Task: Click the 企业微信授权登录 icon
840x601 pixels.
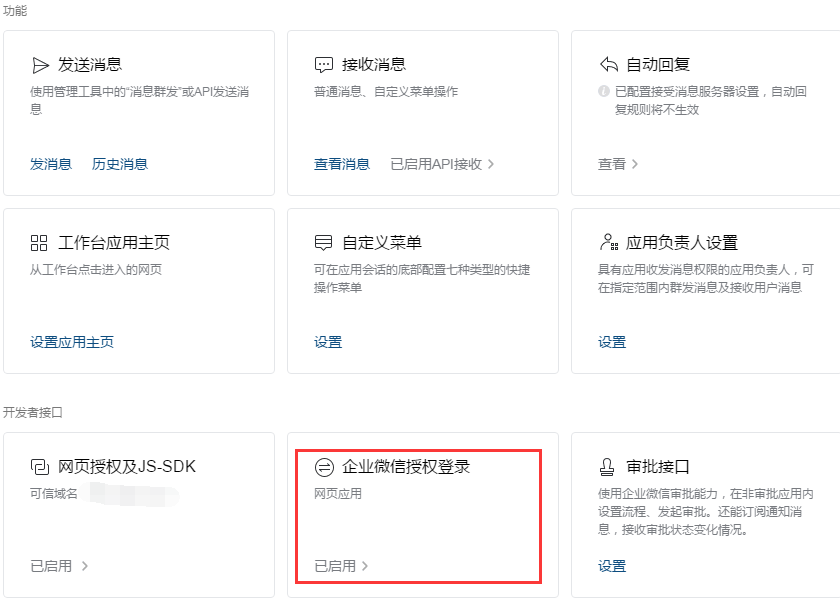Action: pos(323,467)
